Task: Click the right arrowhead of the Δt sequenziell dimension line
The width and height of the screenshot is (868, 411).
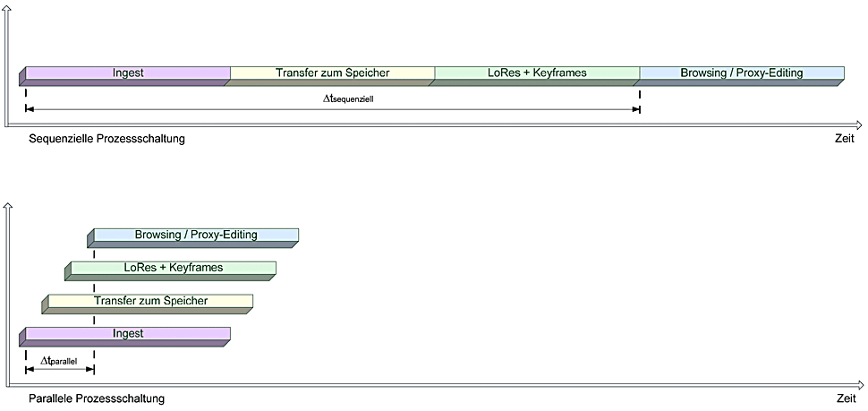Action: pos(636,109)
